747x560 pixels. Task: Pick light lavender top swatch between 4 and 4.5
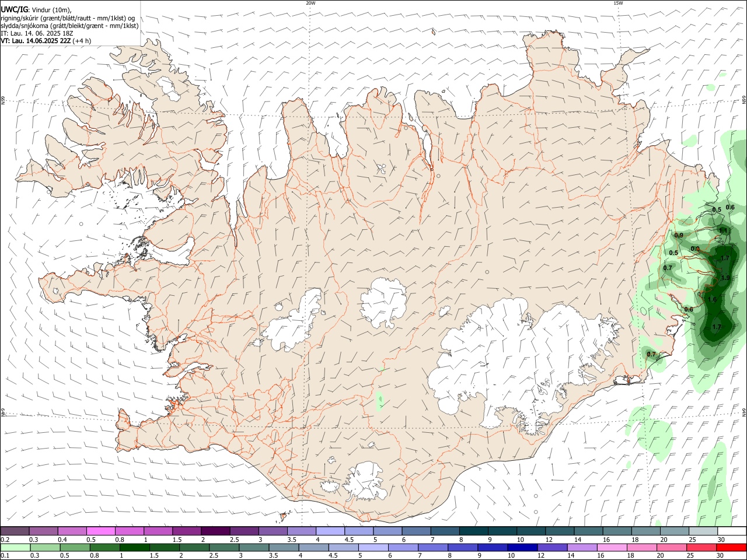coord(330,531)
